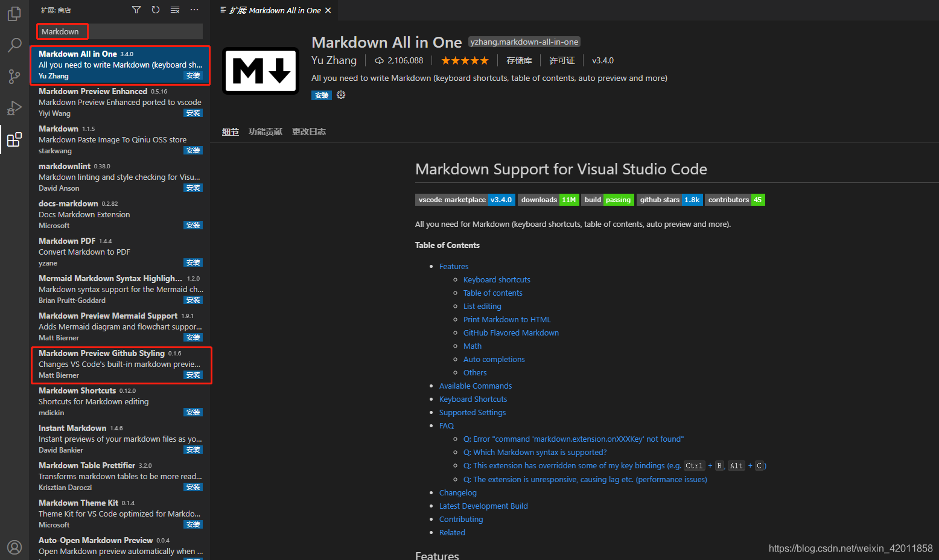Filter extensions with the funnel icon
Viewport: 939px width, 560px height.
tap(136, 10)
